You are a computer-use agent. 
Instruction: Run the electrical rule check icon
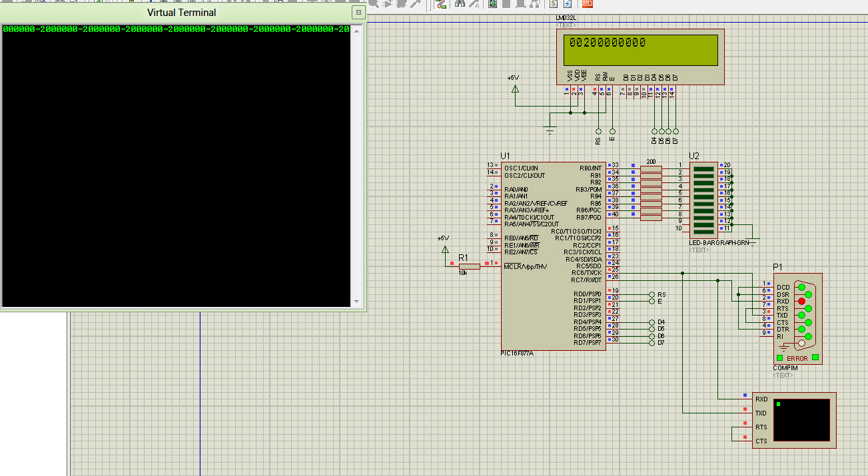(568, 4)
